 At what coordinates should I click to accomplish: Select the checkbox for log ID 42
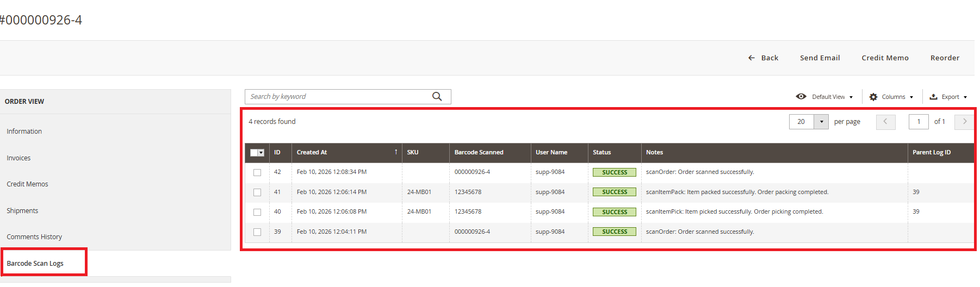point(257,172)
